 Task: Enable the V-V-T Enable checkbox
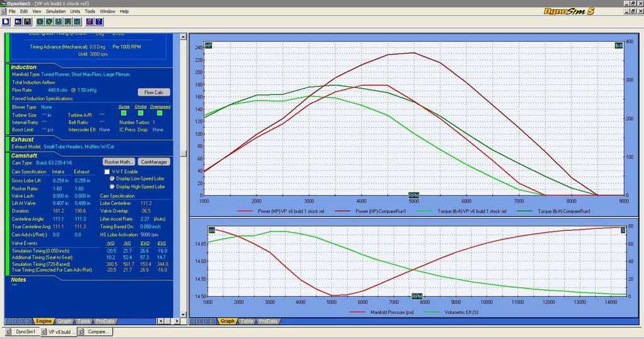[107, 171]
